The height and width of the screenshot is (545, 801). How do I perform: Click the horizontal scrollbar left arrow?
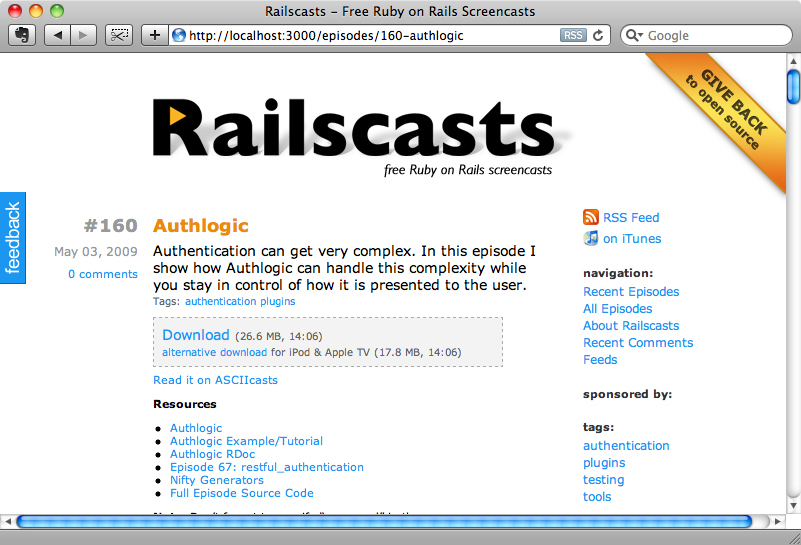tap(7, 522)
